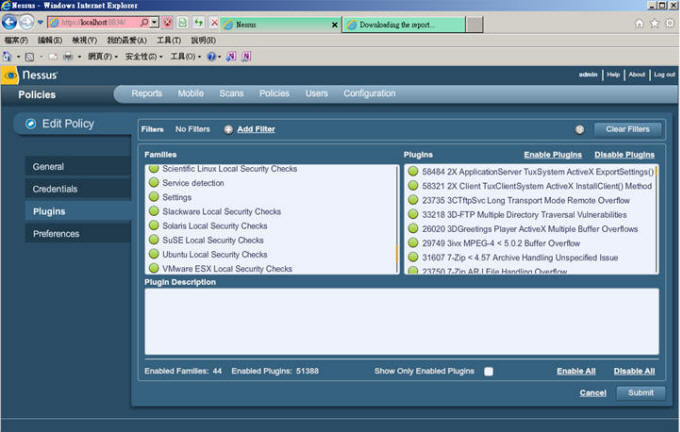This screenshot has height=432, width=680.
Task: Open the Preferences policy section
Action: pos(78,233)
